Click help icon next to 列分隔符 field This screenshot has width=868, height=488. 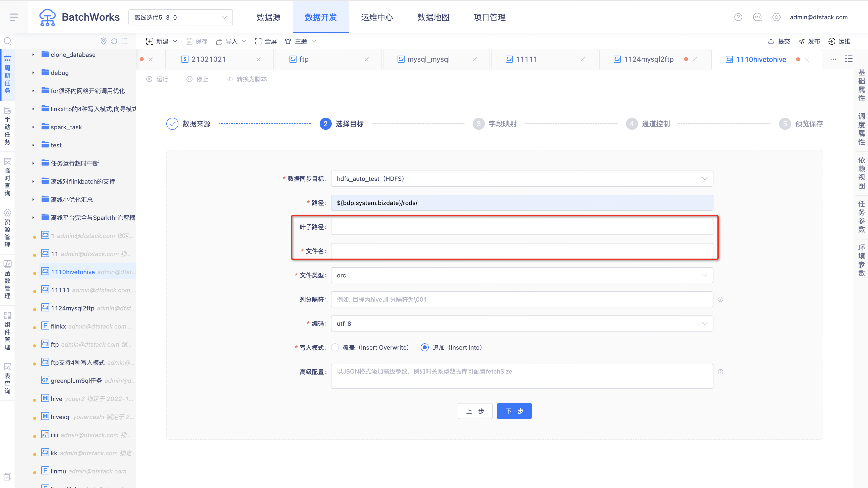720,300
